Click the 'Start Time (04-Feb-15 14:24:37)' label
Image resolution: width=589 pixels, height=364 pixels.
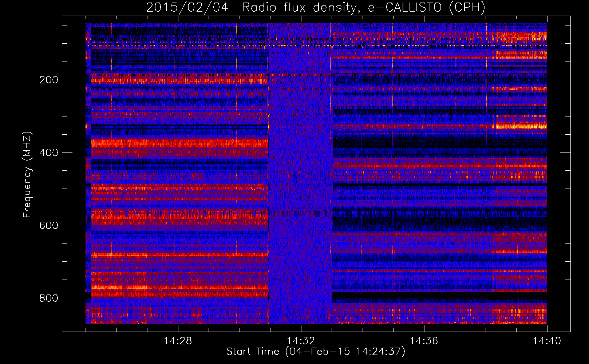click(316, 352)
